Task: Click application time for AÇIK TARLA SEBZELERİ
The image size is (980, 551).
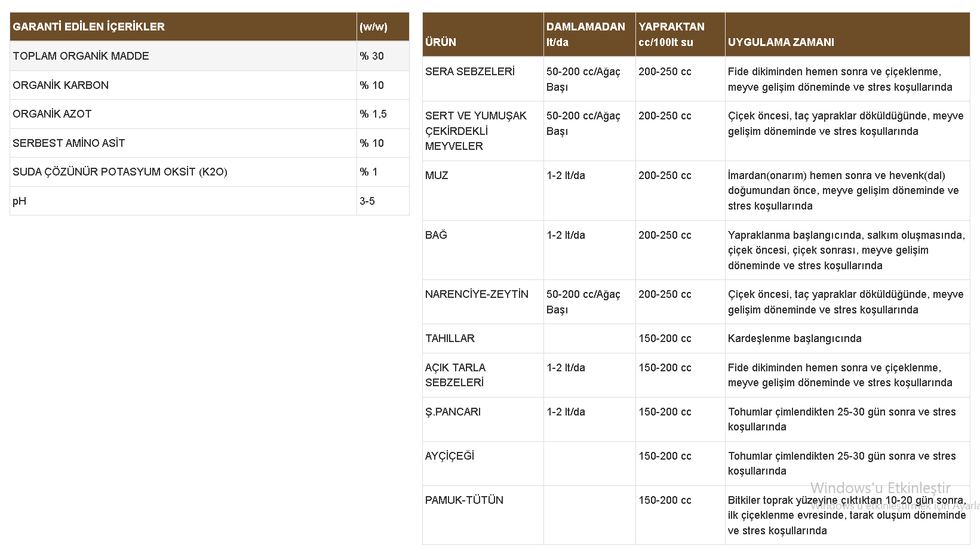Action: coord(840,375)
